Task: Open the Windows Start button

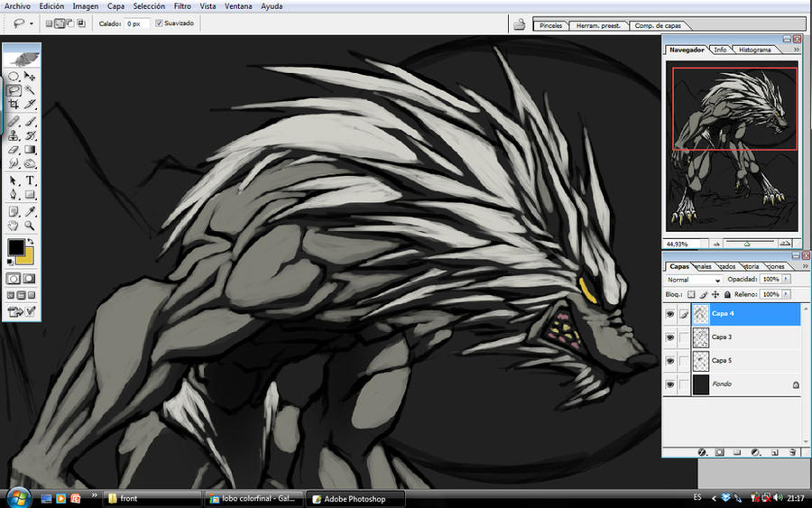Action: pyautogui.click(x=18, y=498)
